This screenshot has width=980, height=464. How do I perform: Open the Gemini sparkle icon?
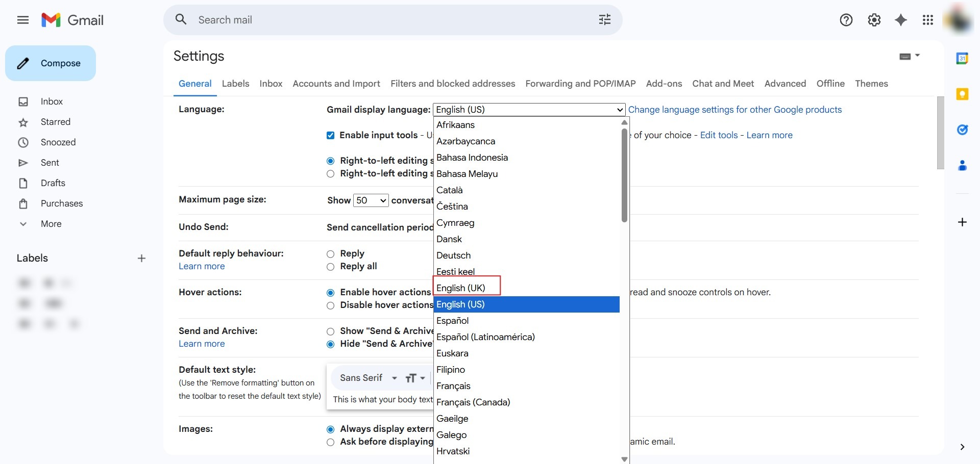[901, 20]
